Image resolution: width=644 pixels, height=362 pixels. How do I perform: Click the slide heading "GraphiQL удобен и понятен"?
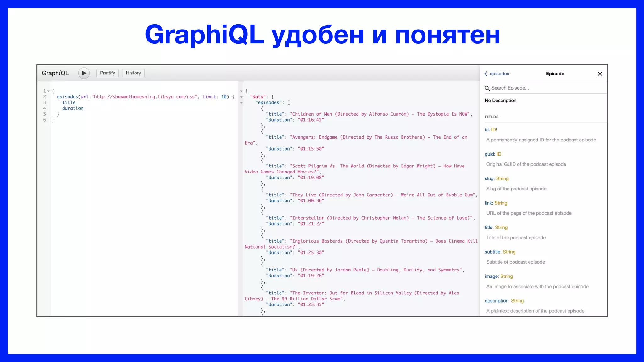(x=322, y=35)
